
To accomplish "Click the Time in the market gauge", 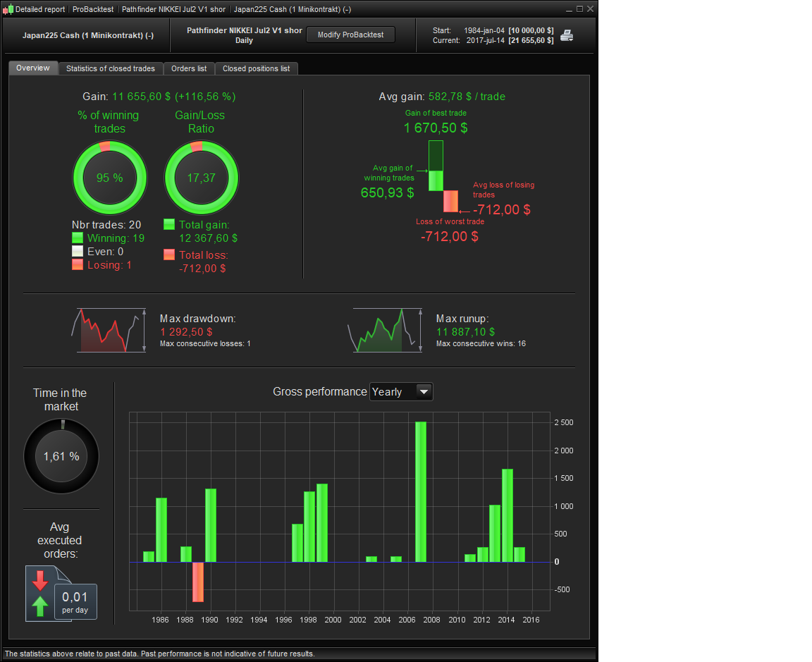I will point(61,456).
